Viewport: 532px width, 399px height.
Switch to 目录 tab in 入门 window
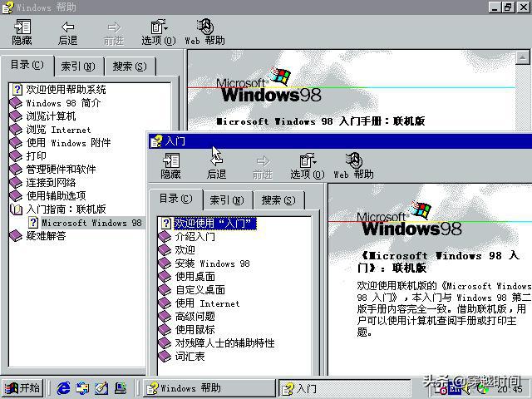pyautogui.click(x=176, y=199)
